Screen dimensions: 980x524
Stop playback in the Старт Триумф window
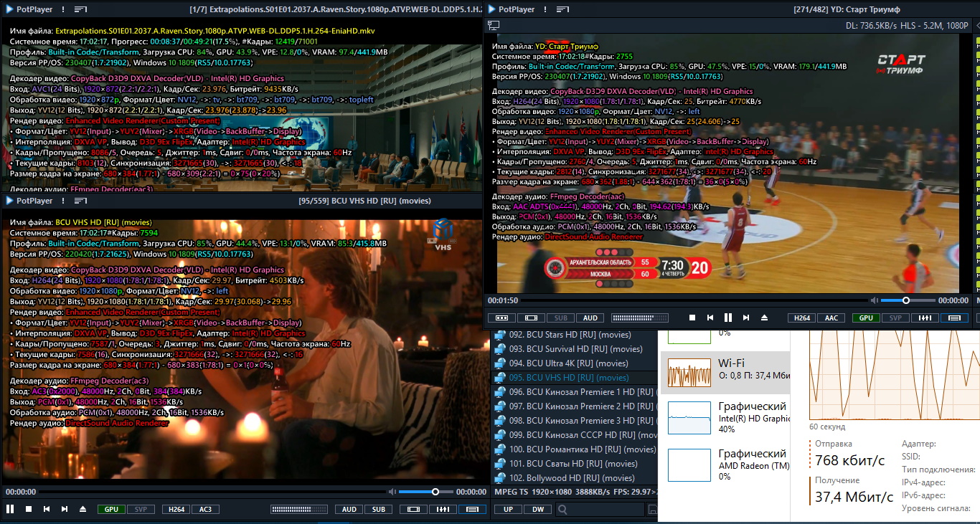(x=692, y=318)
